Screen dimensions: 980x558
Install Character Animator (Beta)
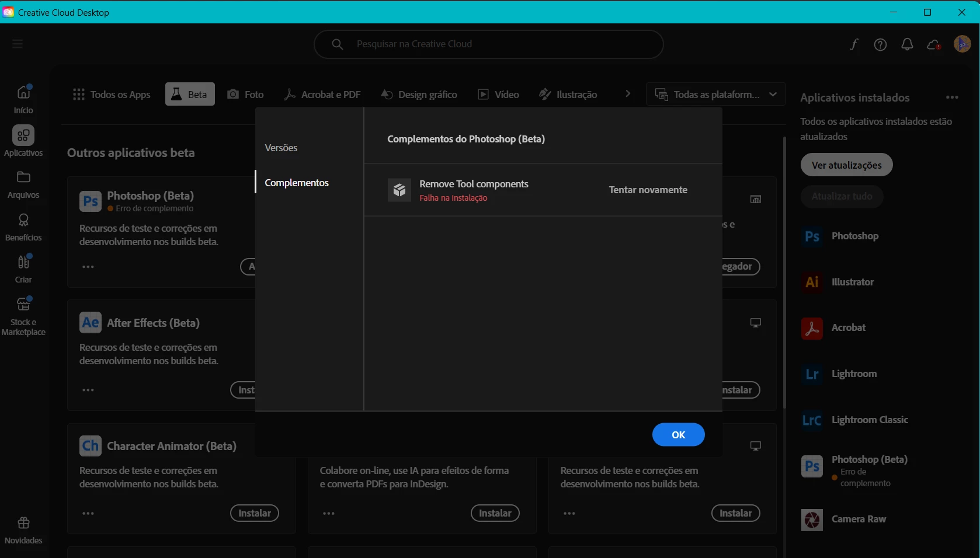tap(255, 514)
